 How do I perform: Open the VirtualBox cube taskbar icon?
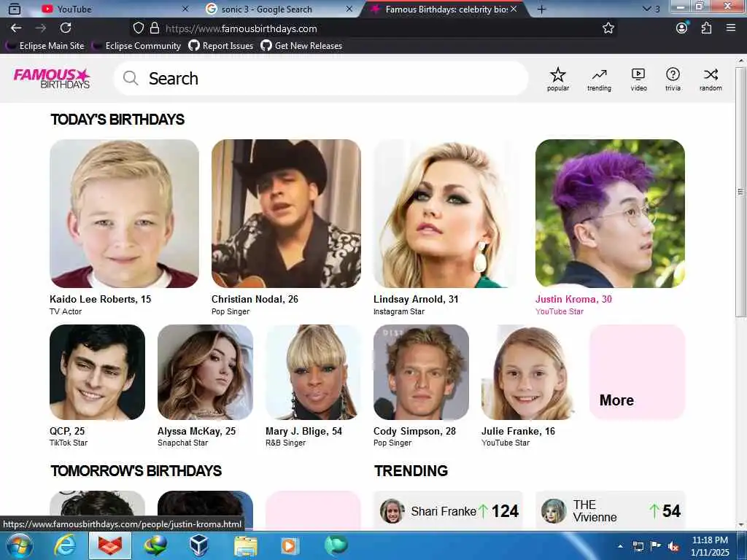[199, 545]
